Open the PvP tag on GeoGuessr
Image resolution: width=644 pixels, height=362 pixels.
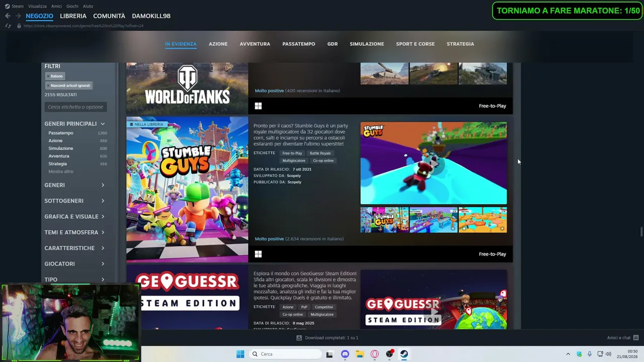click(x=304, y=307)
